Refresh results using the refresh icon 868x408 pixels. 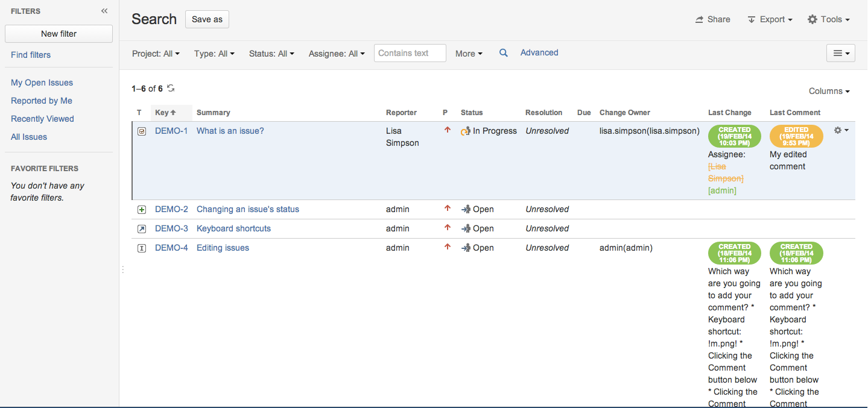coord(171,88)
